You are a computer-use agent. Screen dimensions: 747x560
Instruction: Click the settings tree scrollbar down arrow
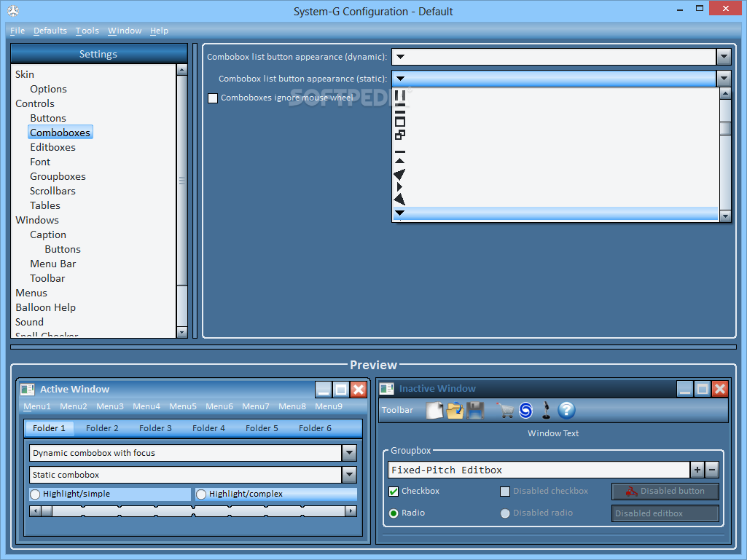point(182,332)
